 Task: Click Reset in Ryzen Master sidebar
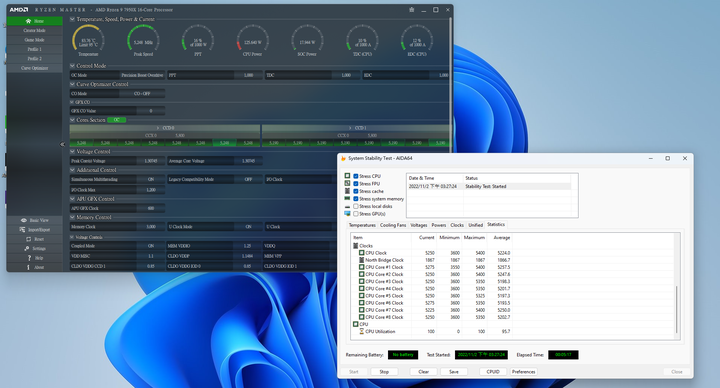coord(34,239)
